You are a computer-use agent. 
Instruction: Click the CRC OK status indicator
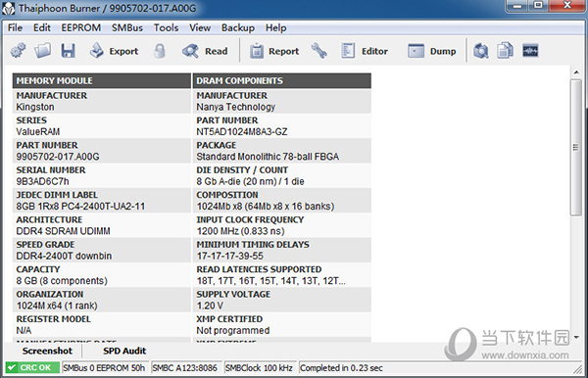coord(32,368)
